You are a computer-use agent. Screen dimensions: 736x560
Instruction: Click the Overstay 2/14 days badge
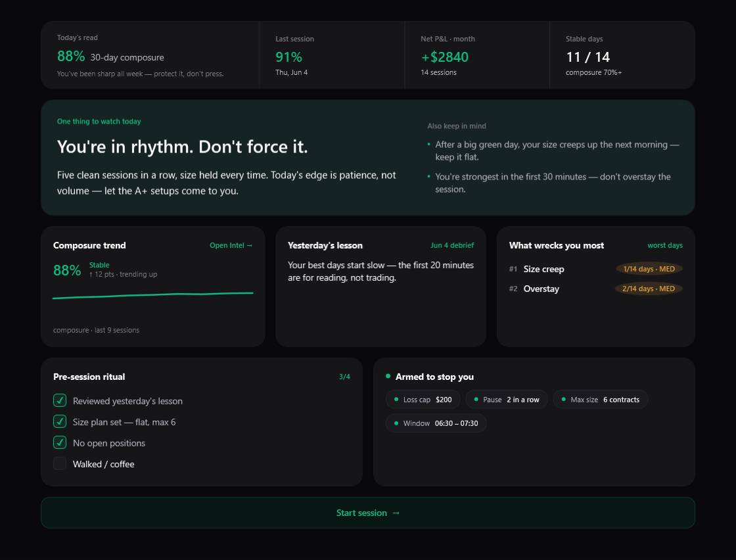pyautogui.click(x=648, y=289)
